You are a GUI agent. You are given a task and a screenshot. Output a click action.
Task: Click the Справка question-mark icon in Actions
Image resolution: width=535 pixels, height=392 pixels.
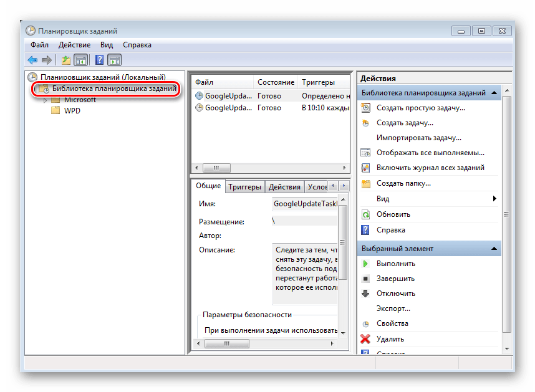[365, 230]
